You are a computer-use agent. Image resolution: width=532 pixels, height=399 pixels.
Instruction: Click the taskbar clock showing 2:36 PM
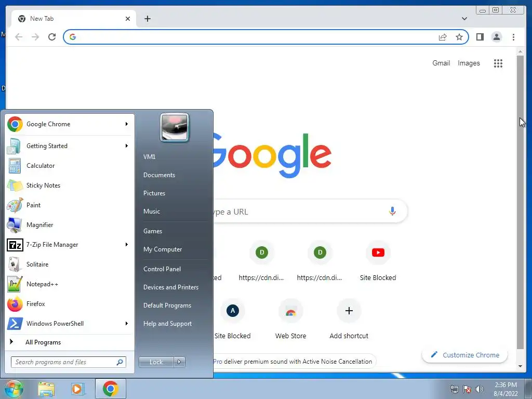pyautogui.click(x=506, y=389)
